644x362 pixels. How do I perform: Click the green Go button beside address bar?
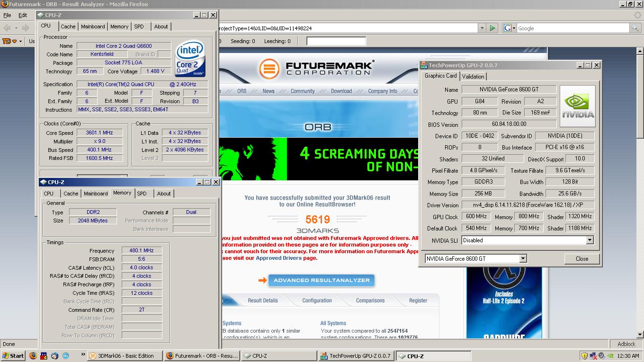coord(492,28)
